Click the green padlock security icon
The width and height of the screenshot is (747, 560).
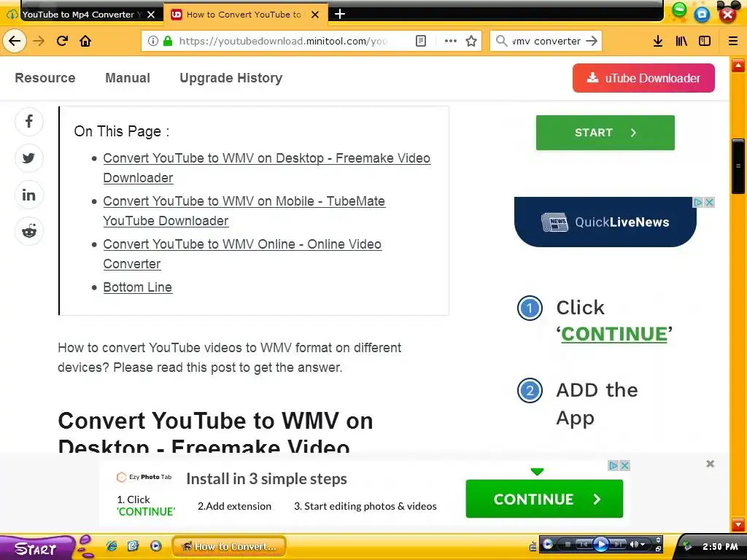168,41
